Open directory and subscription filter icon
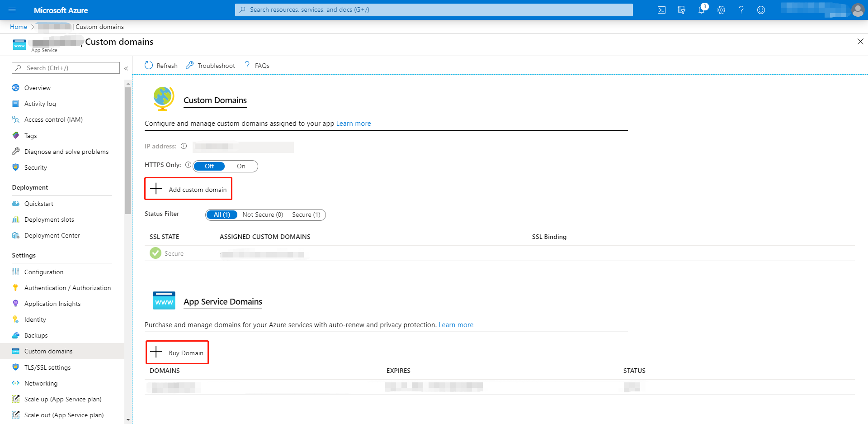The height and width of the screenshot is (424, 868). click(x=681, y=10)
